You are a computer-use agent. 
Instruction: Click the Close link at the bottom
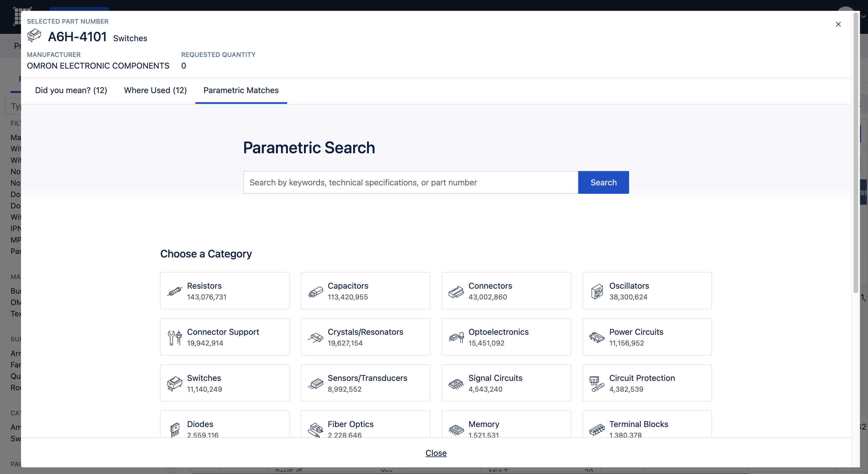coord(436,453)
